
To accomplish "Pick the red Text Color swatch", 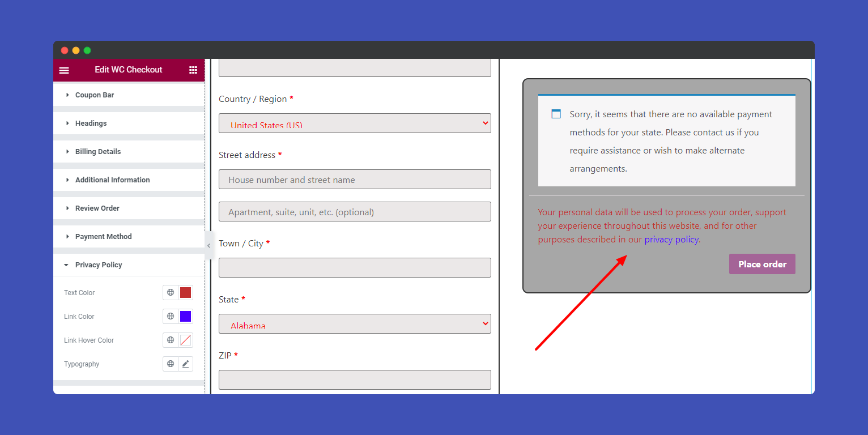I will [x=185, y=293].
